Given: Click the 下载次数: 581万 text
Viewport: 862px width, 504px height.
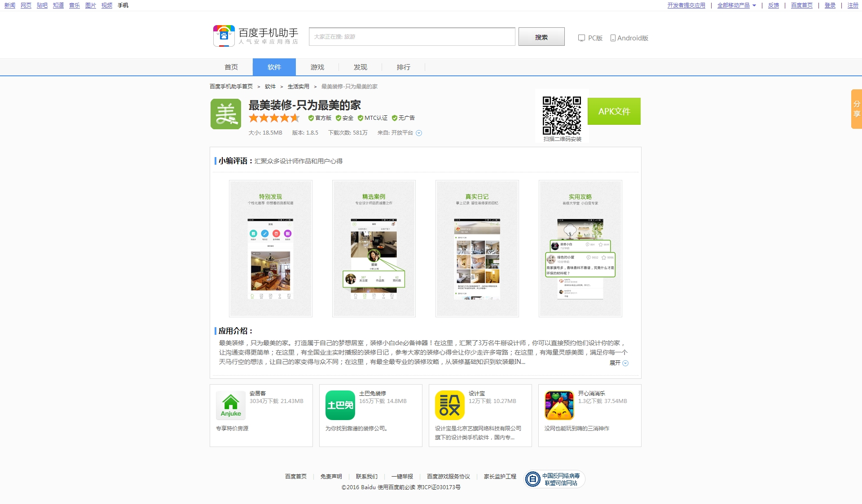Looking at the screenshot, I should click(x=348, y=133).
